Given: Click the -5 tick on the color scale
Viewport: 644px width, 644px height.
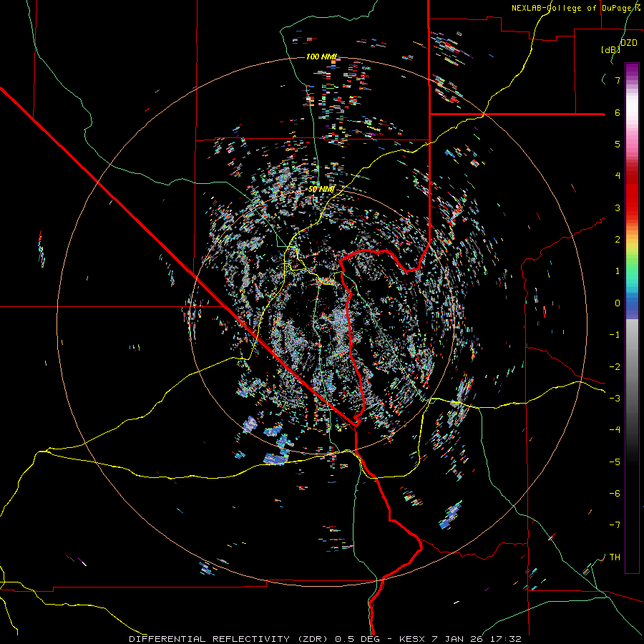Looking at the screenshot, I should (x=615, y=462).
